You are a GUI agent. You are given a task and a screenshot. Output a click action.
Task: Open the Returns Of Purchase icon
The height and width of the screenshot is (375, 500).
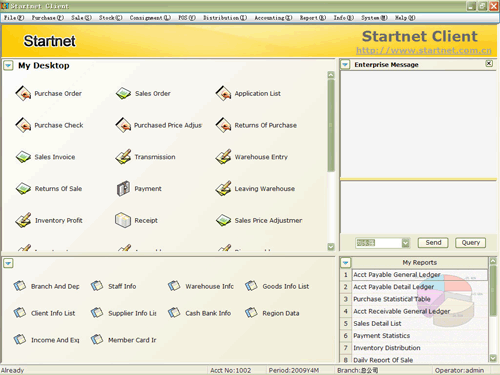coord(223,125)
